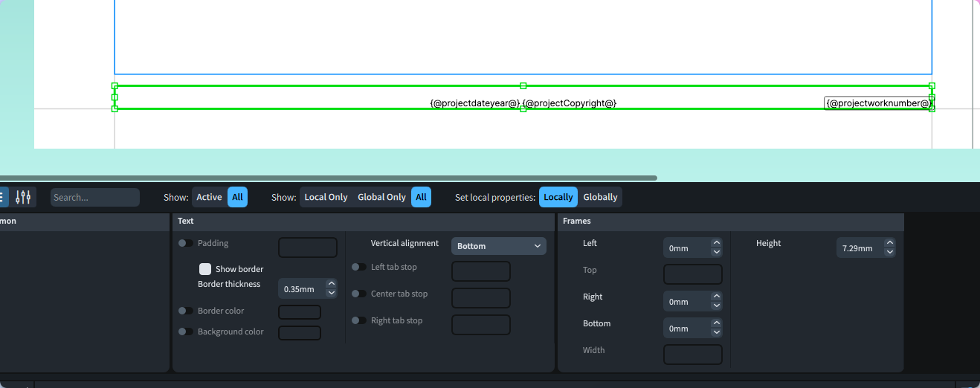Click the Background color swatch
This screenshot has width=980, height=388.
pyautogui.click(x=300, y=333)
